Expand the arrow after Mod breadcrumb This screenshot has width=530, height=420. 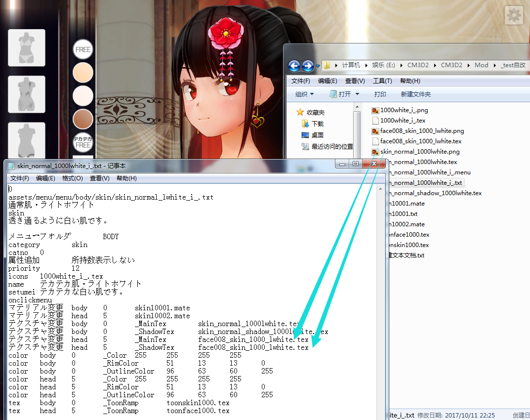(x=494, y=65)
